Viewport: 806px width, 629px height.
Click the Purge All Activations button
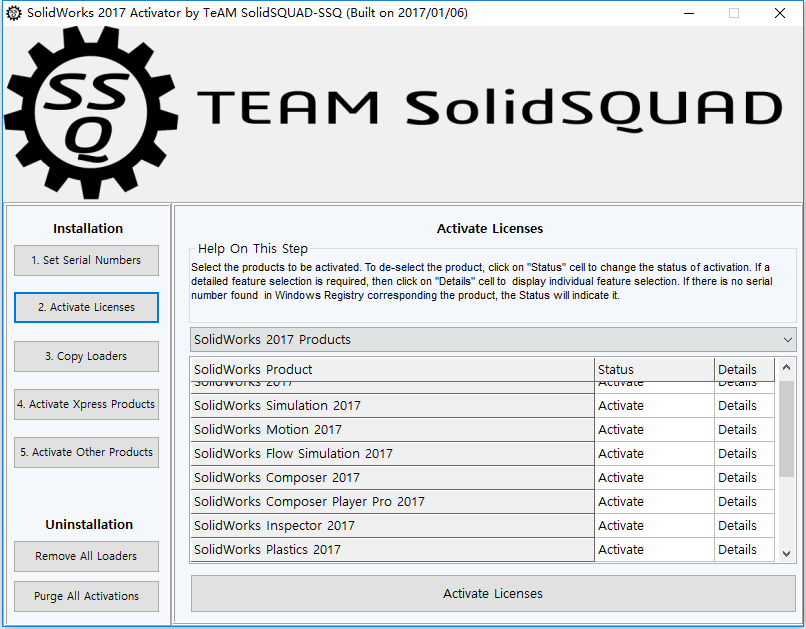click(86, 596)
